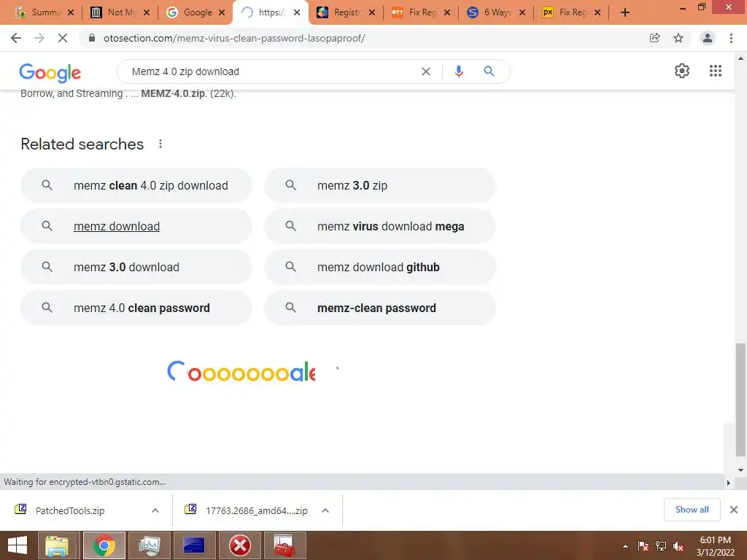The height and width of the screenshot is (560, 747).
Task: Click the address bar URL
Action: tap(234, 38)
